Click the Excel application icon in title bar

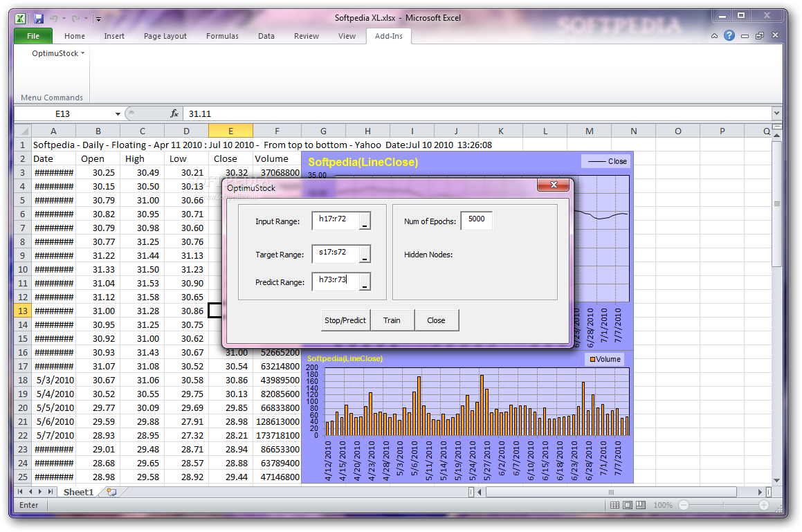coord(20,19)
